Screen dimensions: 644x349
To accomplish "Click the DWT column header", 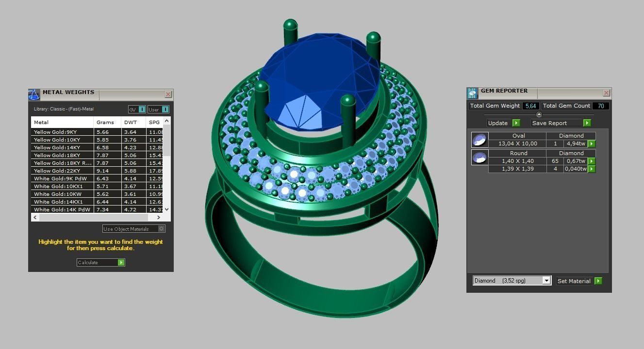I will [133, 123].
